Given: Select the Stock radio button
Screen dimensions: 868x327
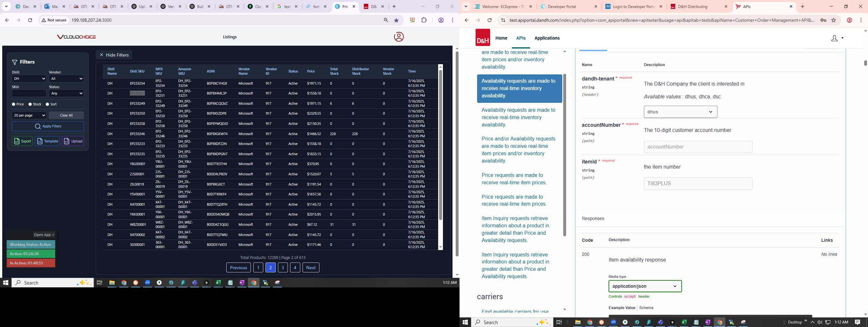Looking at the screenshot, I should 30,104.
